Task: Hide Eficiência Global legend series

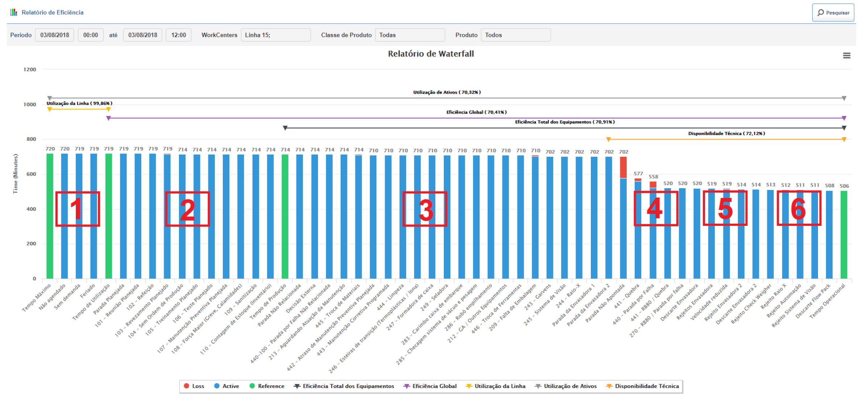Action: tap(434, 386)
